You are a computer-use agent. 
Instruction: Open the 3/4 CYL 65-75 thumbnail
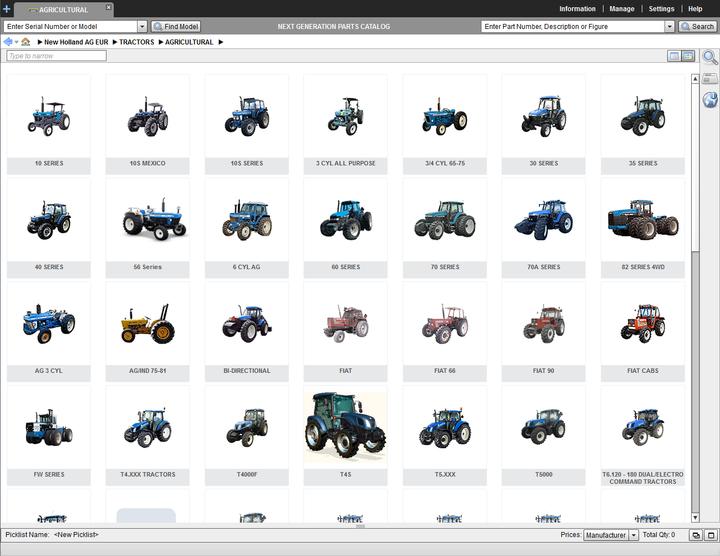(444, 124)
